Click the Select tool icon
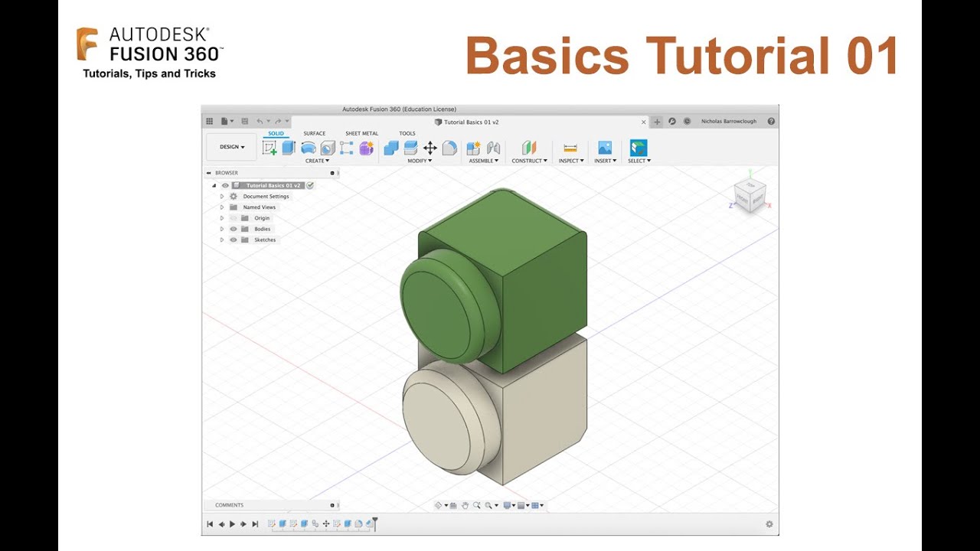 (x=638, y=148)
